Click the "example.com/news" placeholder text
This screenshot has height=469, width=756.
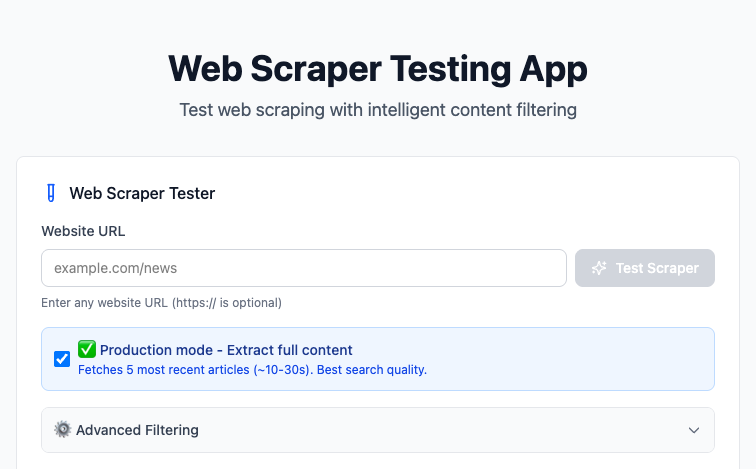point(115,268)
